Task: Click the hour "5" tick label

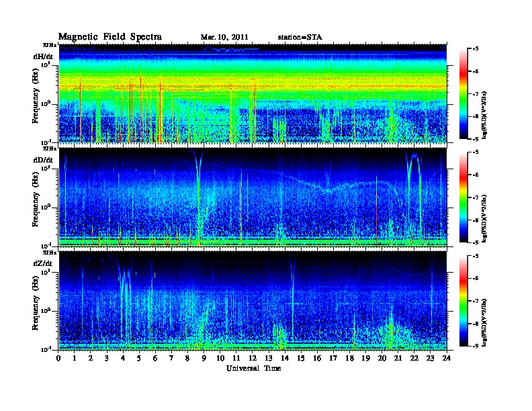Action: coord(139,358)
